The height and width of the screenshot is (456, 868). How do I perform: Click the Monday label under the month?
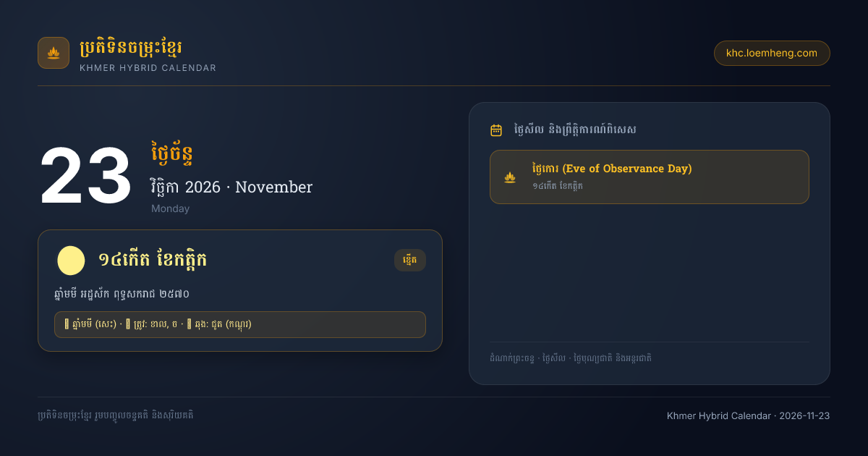click(170, 208)
